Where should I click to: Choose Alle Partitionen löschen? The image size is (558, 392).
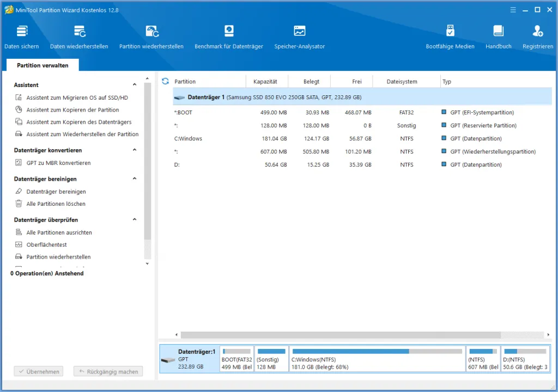click(x=57, y=204)
